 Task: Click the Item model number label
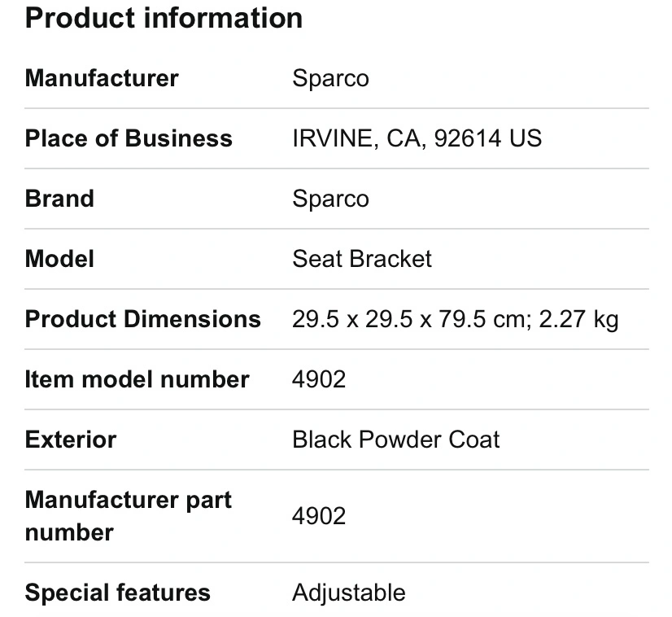pos(137,379)
